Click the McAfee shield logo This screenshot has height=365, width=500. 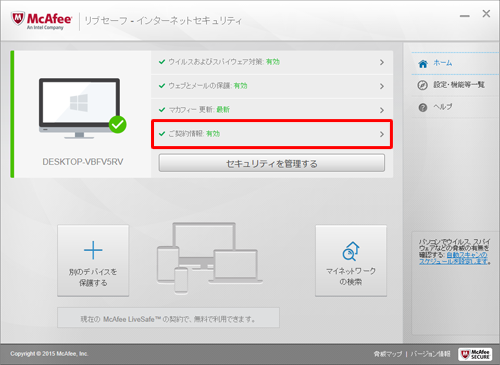click(18, 19)
